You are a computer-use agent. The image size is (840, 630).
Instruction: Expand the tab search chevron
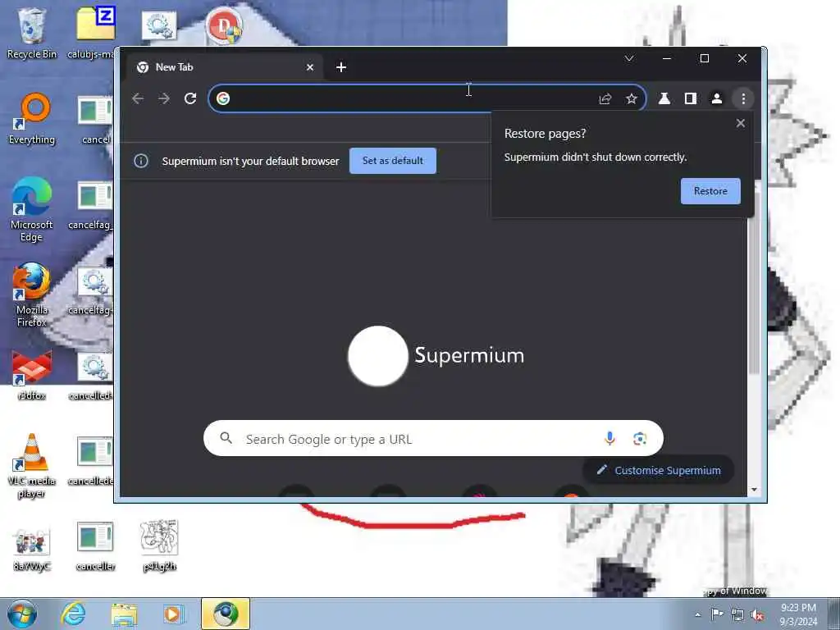point(629,58)
